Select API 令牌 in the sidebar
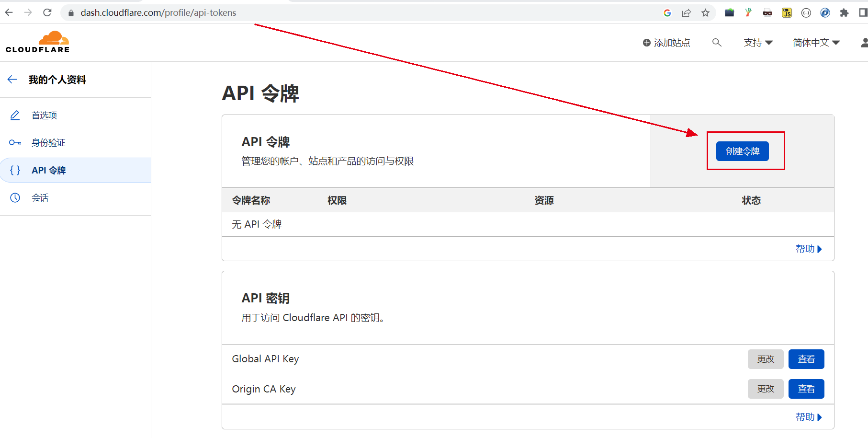868x438 pixels. (x=76, y=170)
